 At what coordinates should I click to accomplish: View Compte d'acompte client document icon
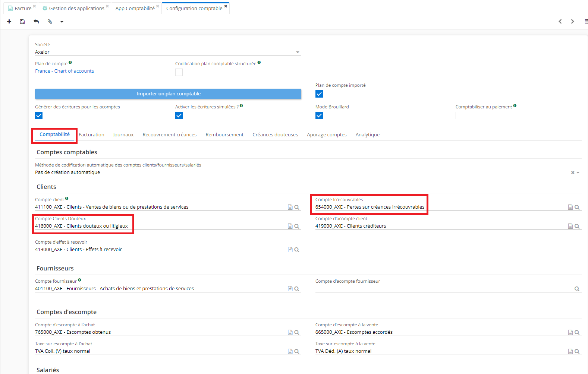point(570,226)
